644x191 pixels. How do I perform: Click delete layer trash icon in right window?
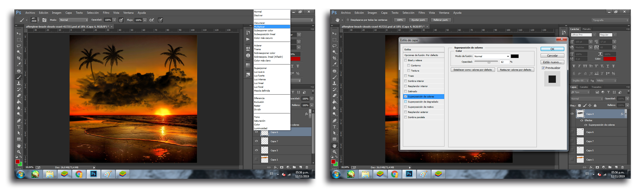[x=623, y=167]
